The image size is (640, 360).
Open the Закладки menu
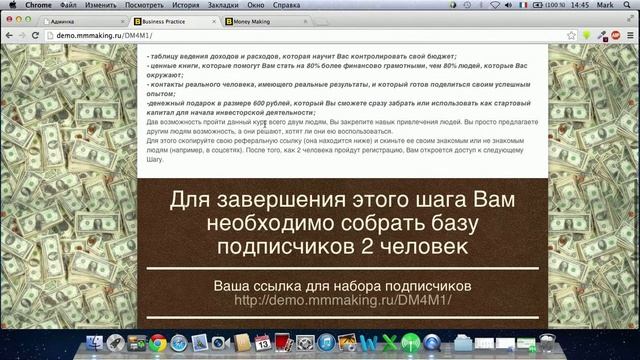tap(223, 5)
